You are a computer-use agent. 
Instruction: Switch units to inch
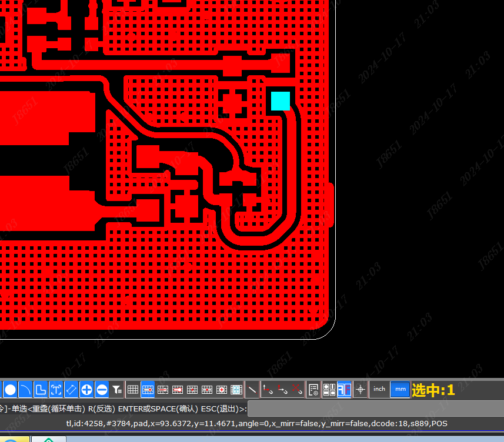point(379,389)
